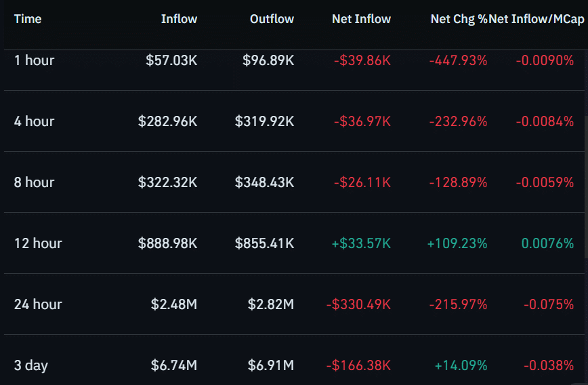Click the vertical scrollbar on the right edge

(x=586, y=186)
